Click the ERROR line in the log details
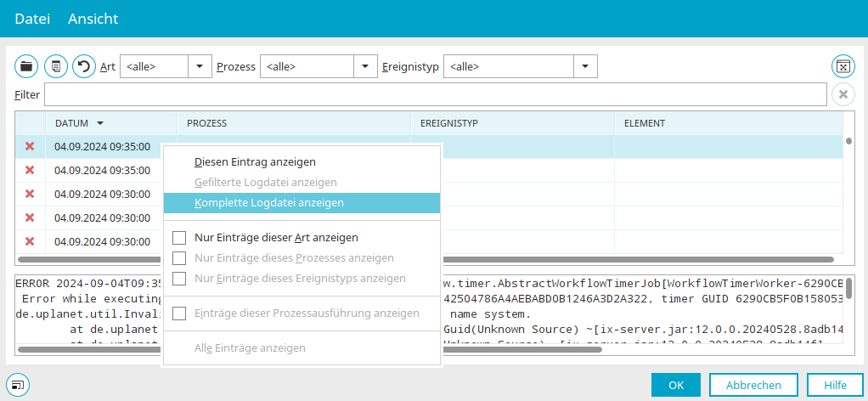The width and height of the screenshot is (868, 401). click(88, 284)
